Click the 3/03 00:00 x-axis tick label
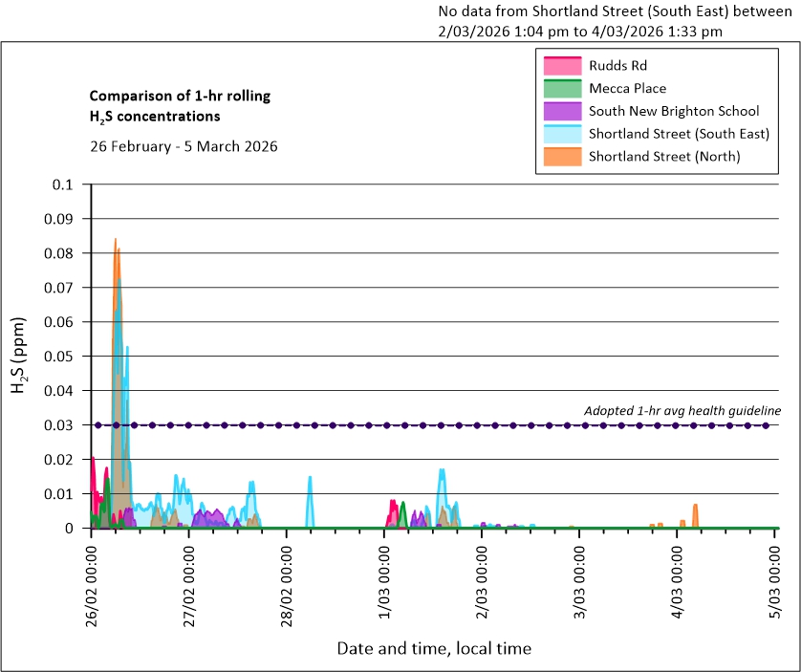This screenshot has width=801, height=672. [580, 583]
